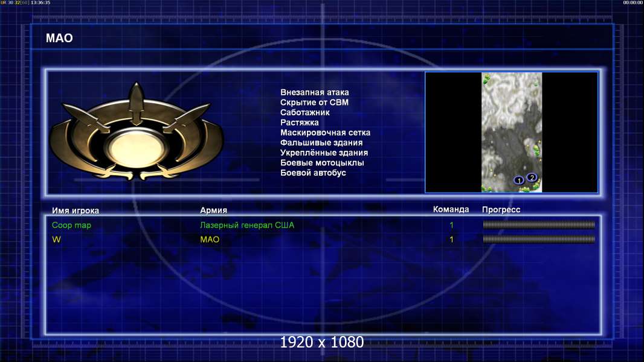Click the 'Команда' column header
Screen dimensions: 644x362
point(451,209)
